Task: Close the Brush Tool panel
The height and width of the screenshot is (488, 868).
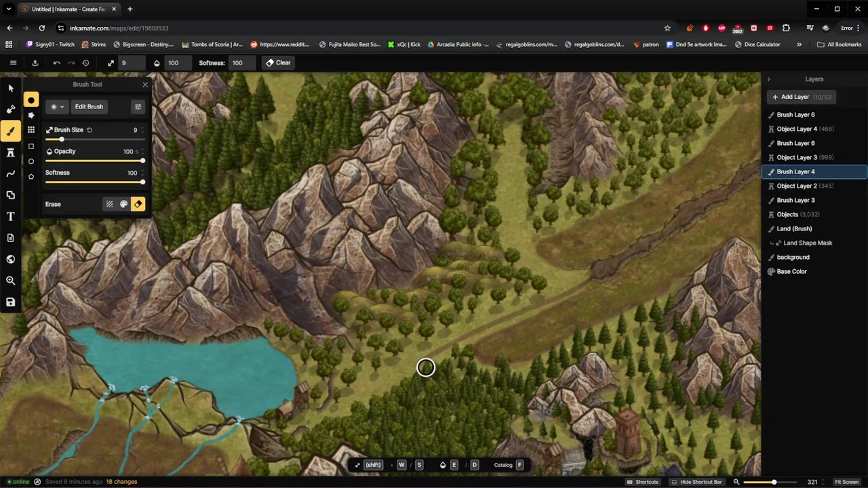Action: coord(144,85)
